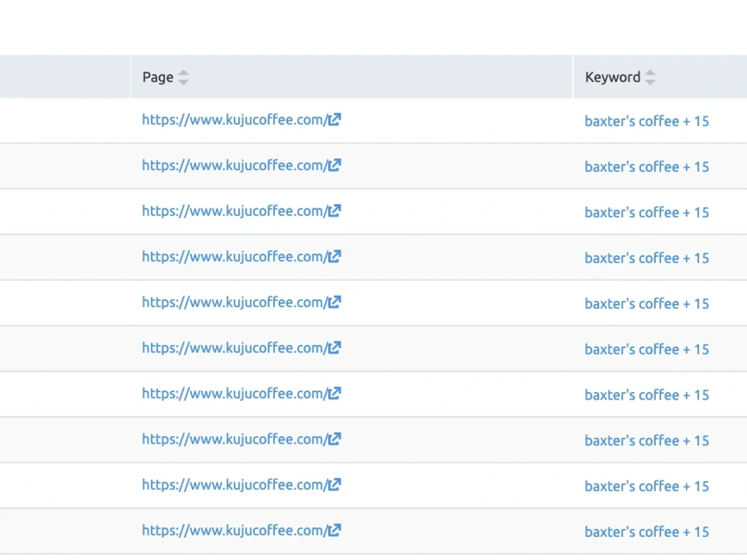Sort the table by Keyword column

pos(651,77)
